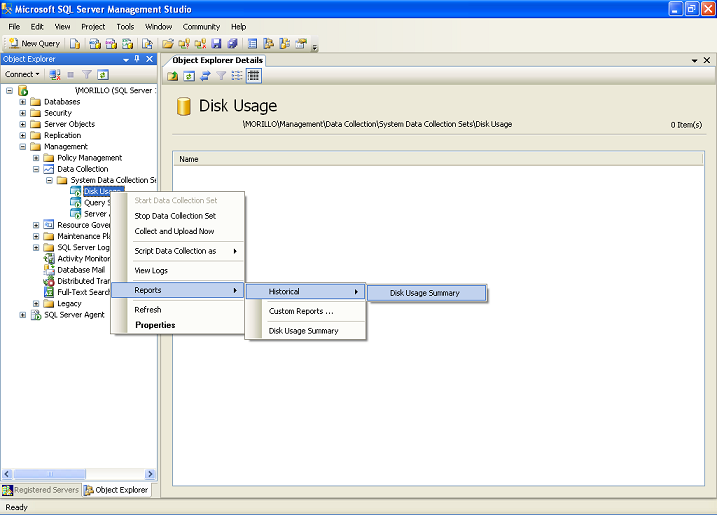Screen dimensions: 717x515
Task: Click the Save floppy disk icon
Action: (x=216, y=43)
